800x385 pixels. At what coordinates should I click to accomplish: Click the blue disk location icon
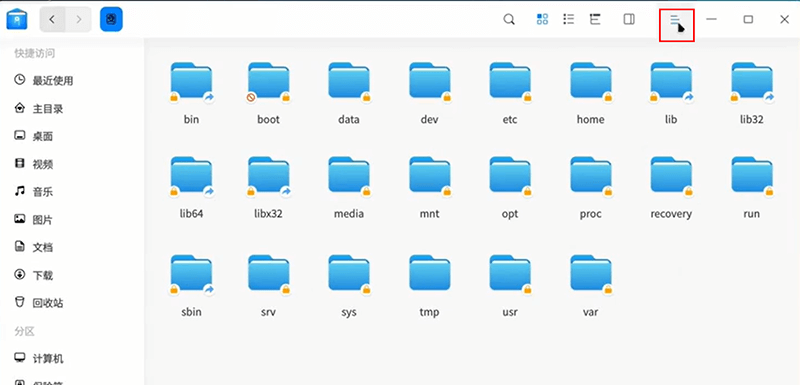(111, 19)
